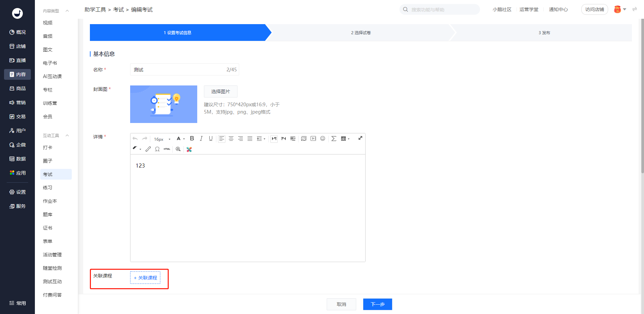Insert a formula with the sigma icon
The width and height of the screenshot is (644, 314).
tap(334, 138)
